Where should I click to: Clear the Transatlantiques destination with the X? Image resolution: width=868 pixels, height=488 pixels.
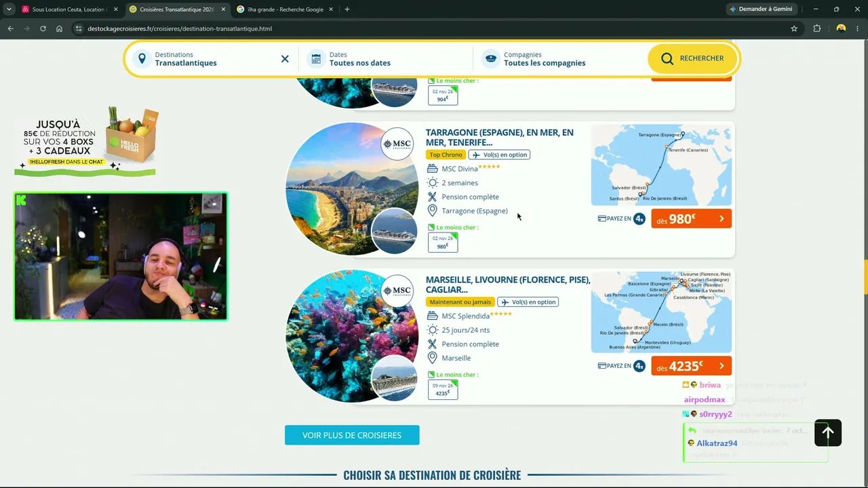285,59
